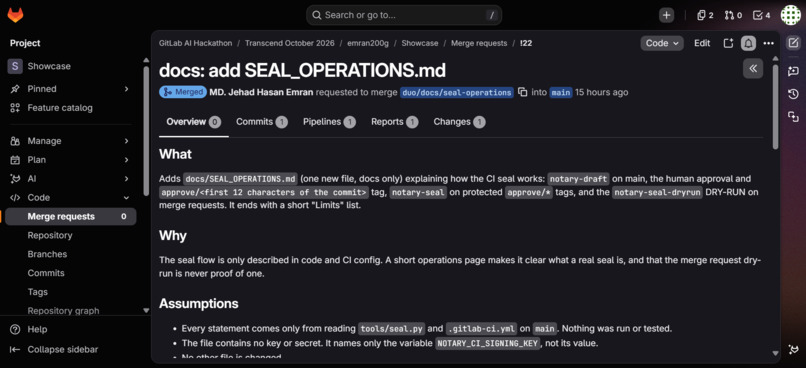Click the Search or go to field
806x368 pixels.
point(404,15)
